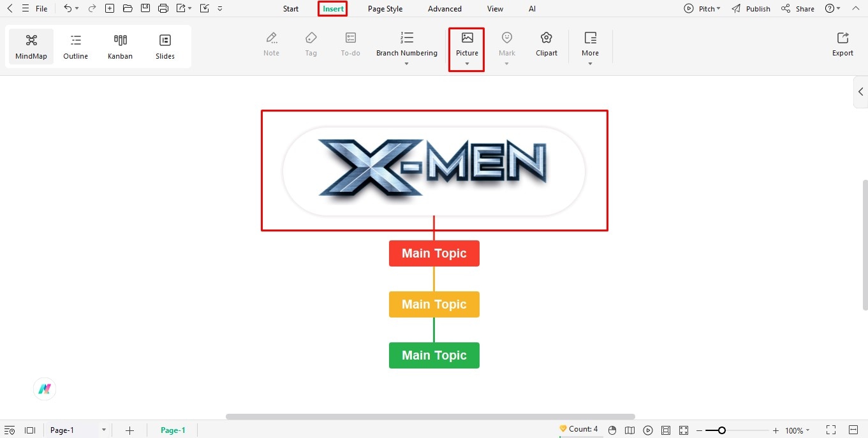Redo the last undone action
The image size is (868, 438).
pyautogui.click(x=92, y=9)
